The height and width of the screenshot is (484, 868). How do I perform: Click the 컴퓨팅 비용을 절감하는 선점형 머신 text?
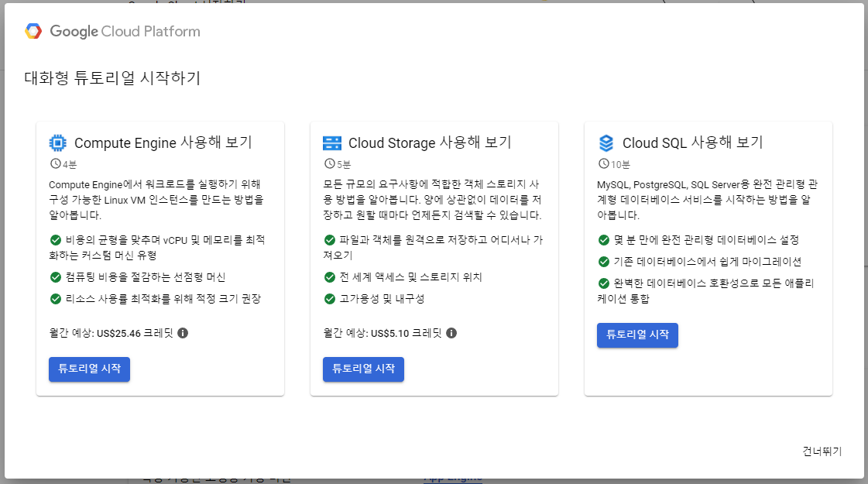(x=146, y=277)
